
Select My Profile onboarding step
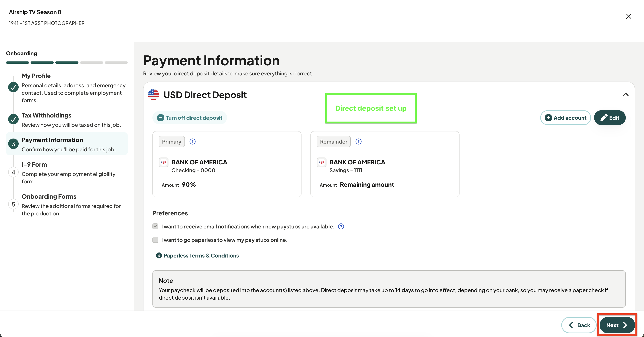pos(67,88)
